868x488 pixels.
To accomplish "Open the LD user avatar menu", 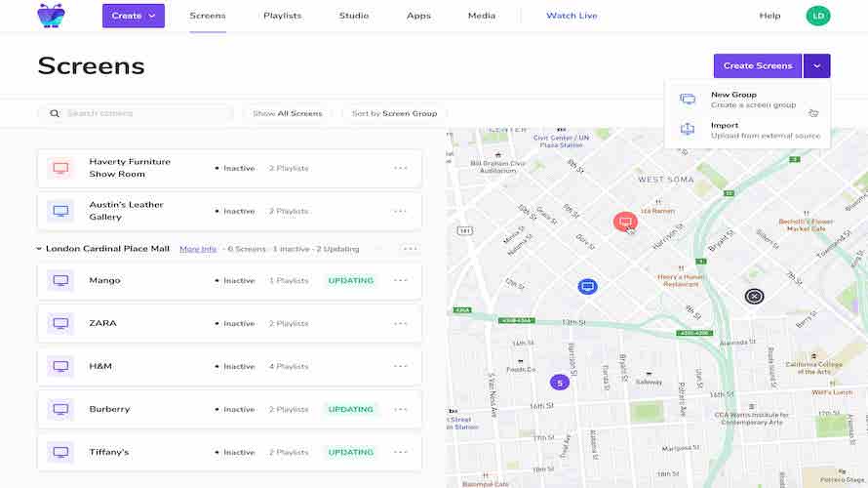I will click(817, 16).
